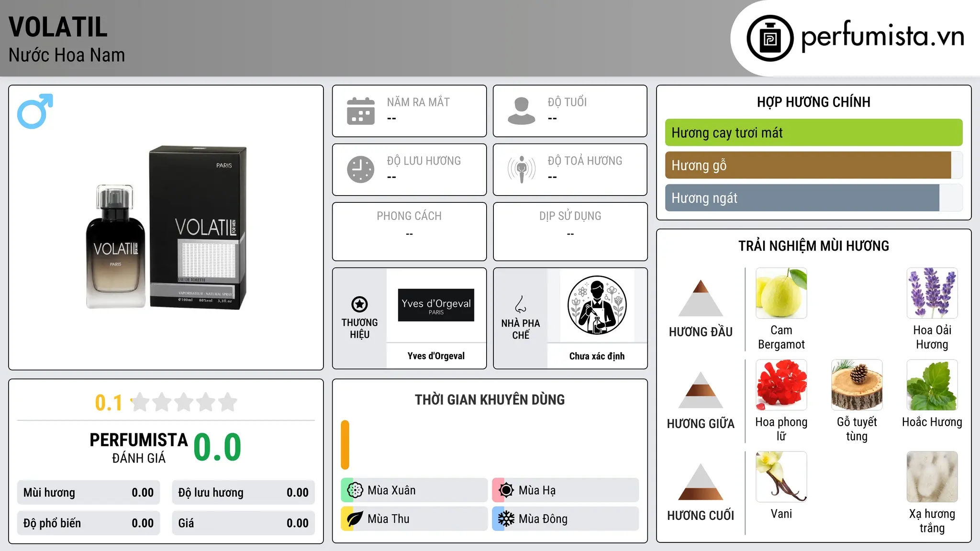
Task: Click the orange bar in Thời gian khuyên dùng
Action: (345, 445)
